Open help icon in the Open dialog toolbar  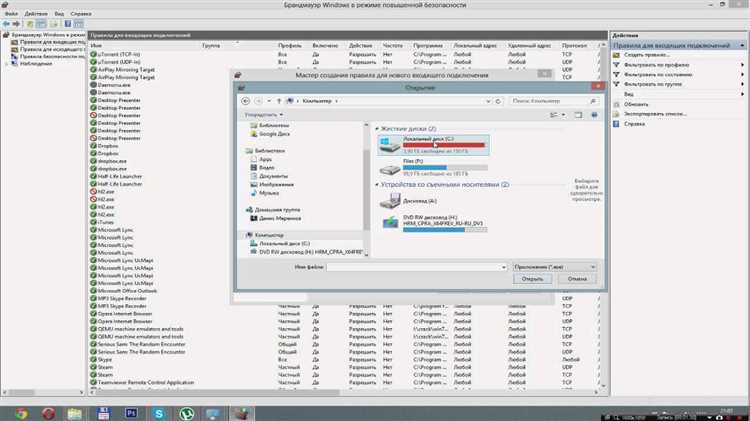click(595, 115)
